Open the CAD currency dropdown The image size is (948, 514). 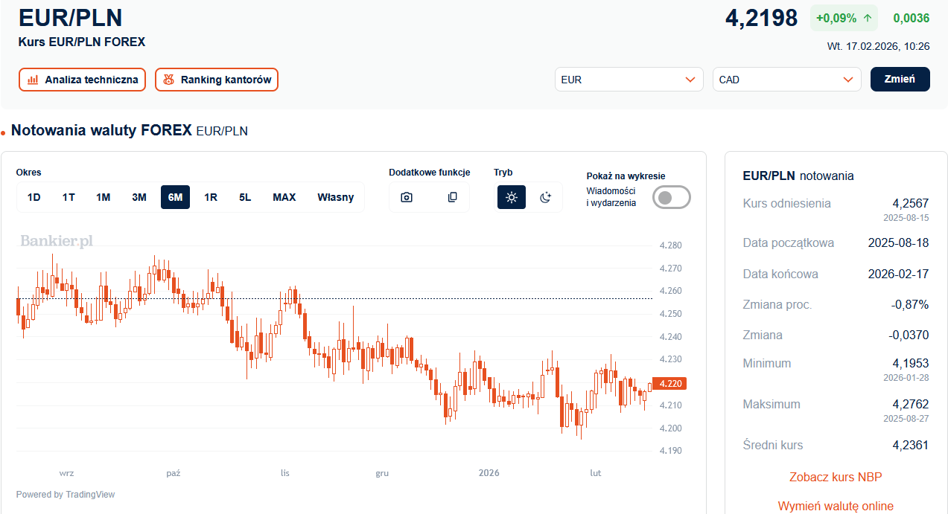click(787, 79)
